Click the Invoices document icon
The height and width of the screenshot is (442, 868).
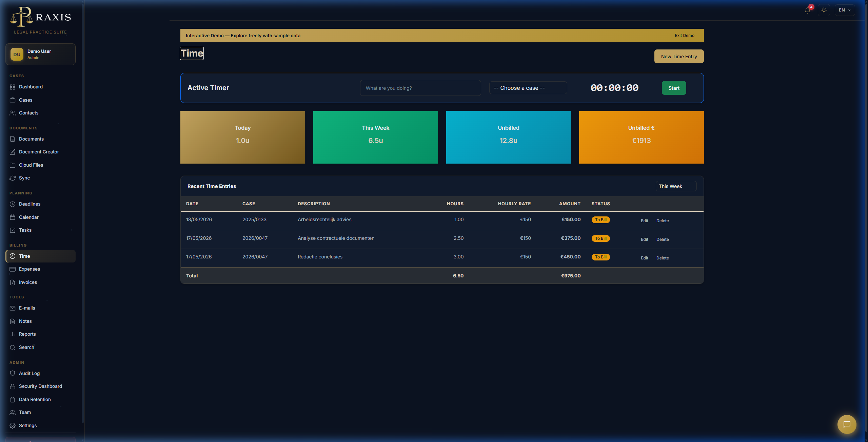(x=13, y=282)
